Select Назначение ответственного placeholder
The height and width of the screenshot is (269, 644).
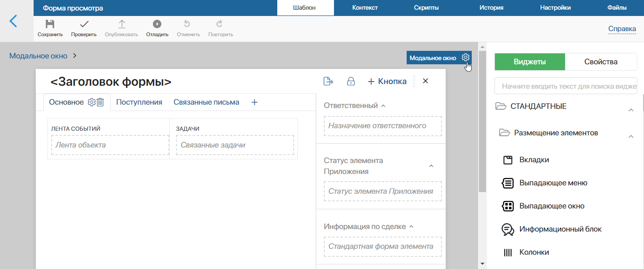pyautogui.click(x=383, y=126)
